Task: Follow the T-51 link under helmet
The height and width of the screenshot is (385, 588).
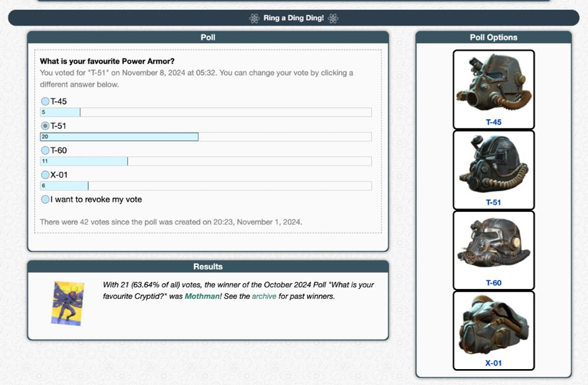Action: tap(493, 203)
